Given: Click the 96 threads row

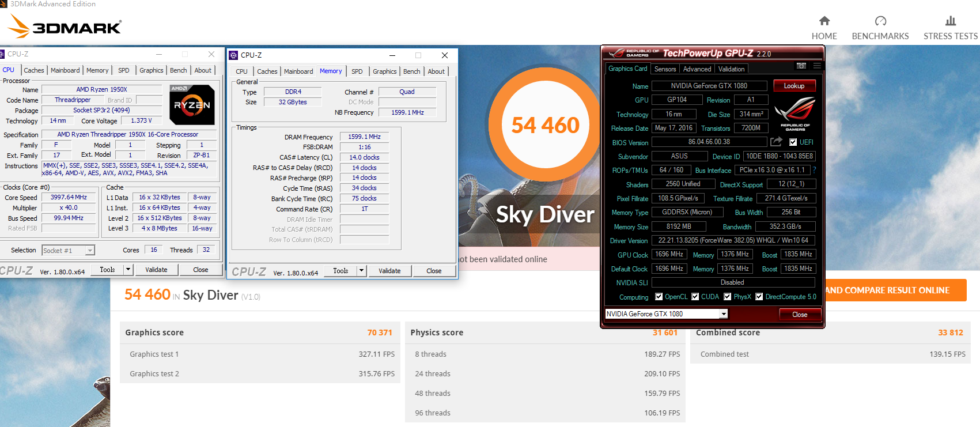Looking at the screenshot, I should (545, 413).
